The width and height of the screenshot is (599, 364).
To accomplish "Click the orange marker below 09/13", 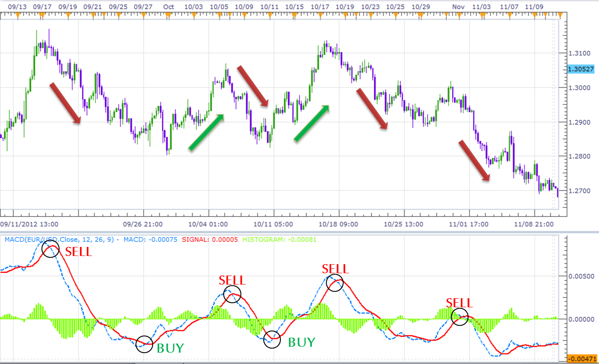I will click(17, 15).
